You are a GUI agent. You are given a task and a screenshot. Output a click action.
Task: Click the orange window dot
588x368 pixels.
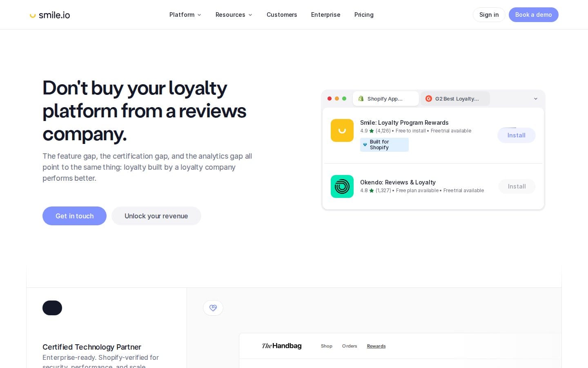coord(337,99)
